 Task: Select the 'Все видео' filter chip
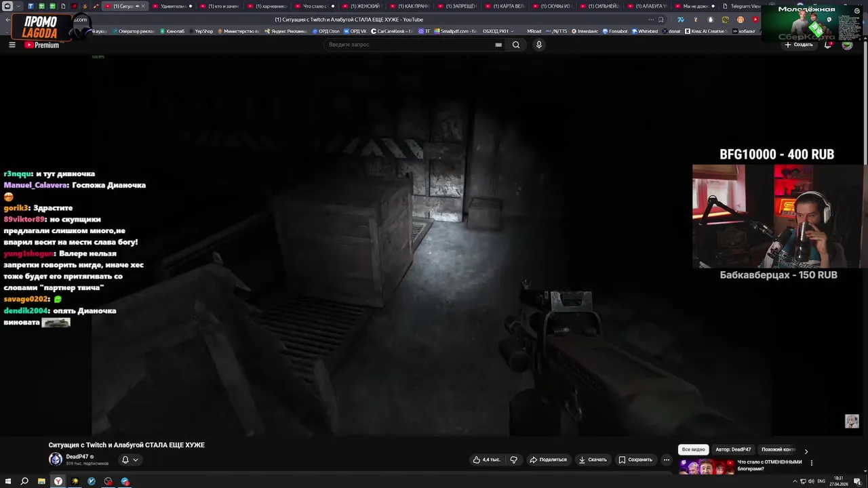tap(694, 449)
